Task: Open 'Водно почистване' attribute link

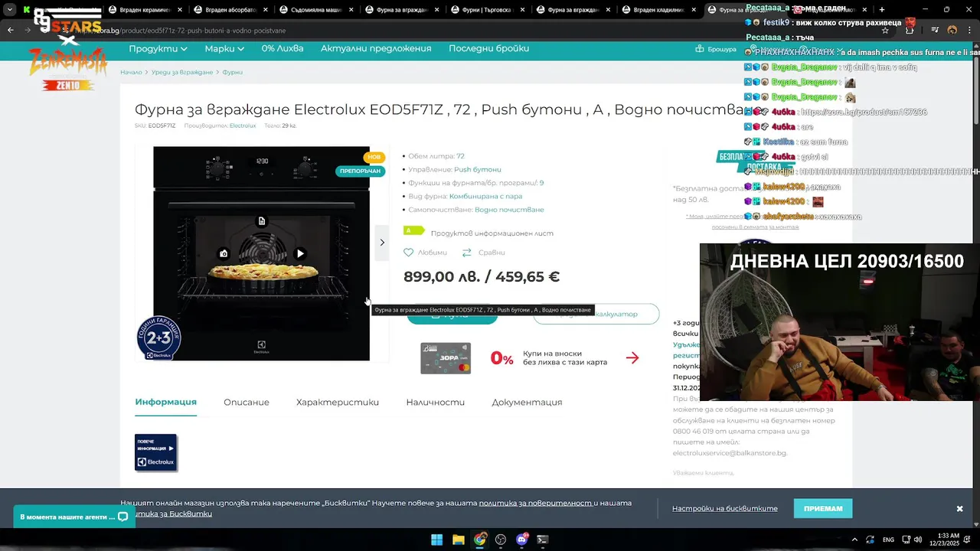Action: click(x=509, y=210)
